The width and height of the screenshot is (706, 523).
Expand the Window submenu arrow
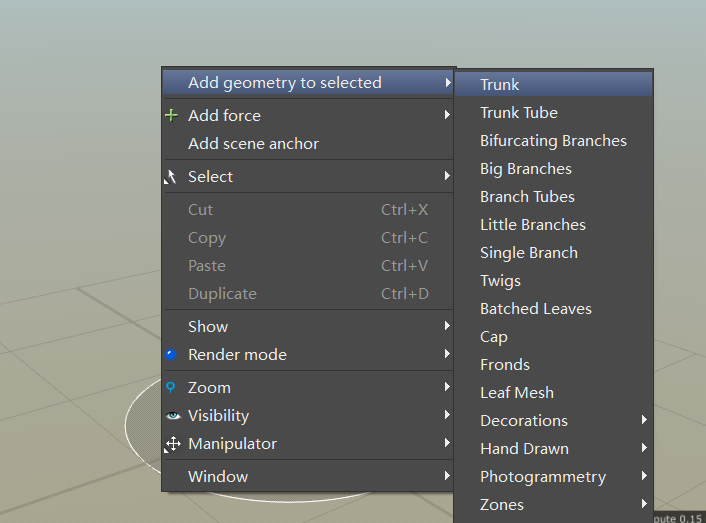pyautogui.click(x=448, y=476)
